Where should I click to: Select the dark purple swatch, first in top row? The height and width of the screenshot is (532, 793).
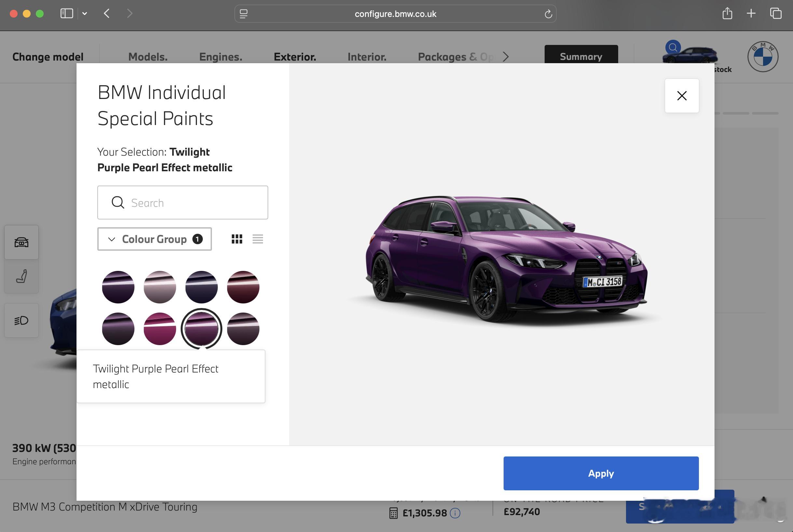(118, 287)
